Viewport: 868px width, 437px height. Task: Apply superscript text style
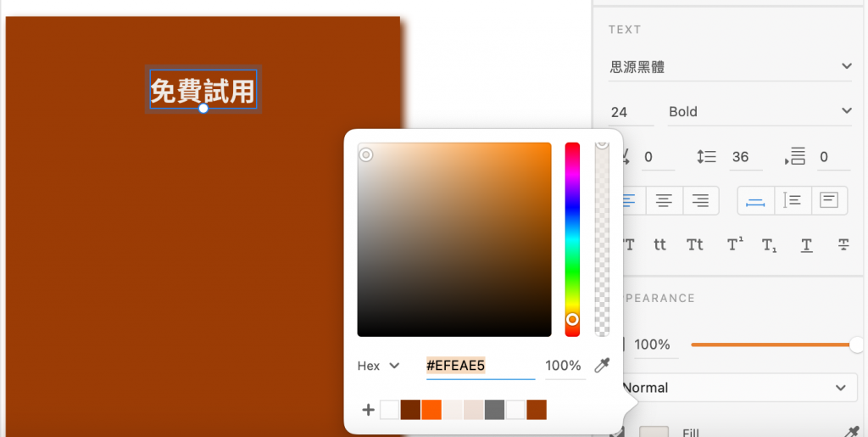(735, 244)
